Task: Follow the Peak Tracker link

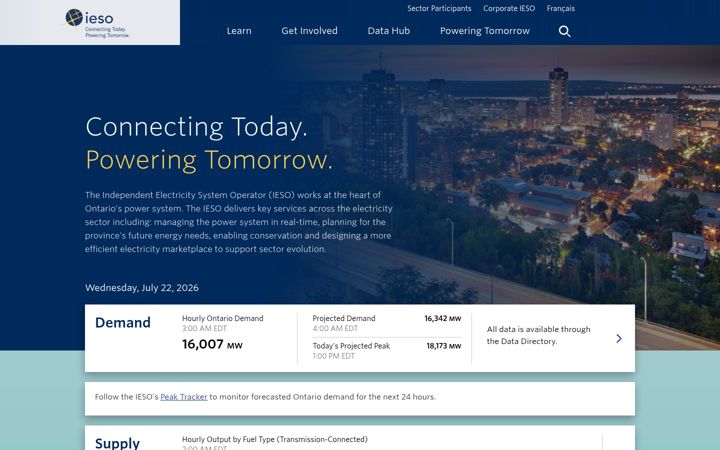Action: click(184, 397)
